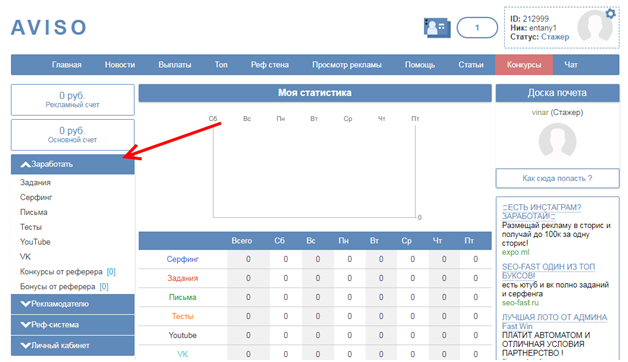
Task: Click the Пт column header in table
Action: click(469, 241)
